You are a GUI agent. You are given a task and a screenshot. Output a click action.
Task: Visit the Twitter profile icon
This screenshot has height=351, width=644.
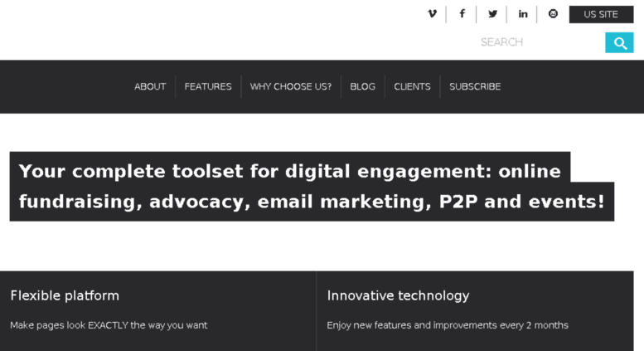tap(492, 14)
